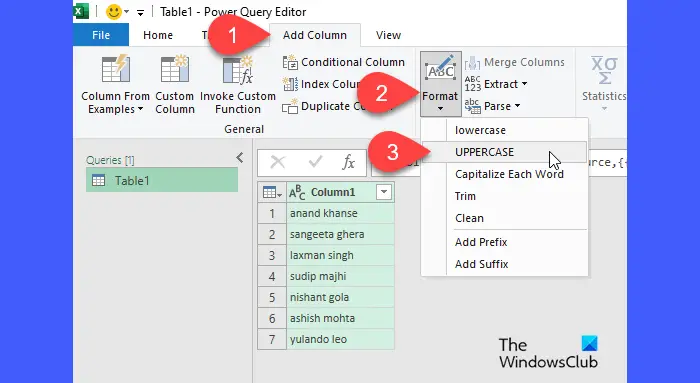Viewport: 700px width, 383px height.
Task: Open the table menu icon in grid corner
Action: click(x=272, y=192)
